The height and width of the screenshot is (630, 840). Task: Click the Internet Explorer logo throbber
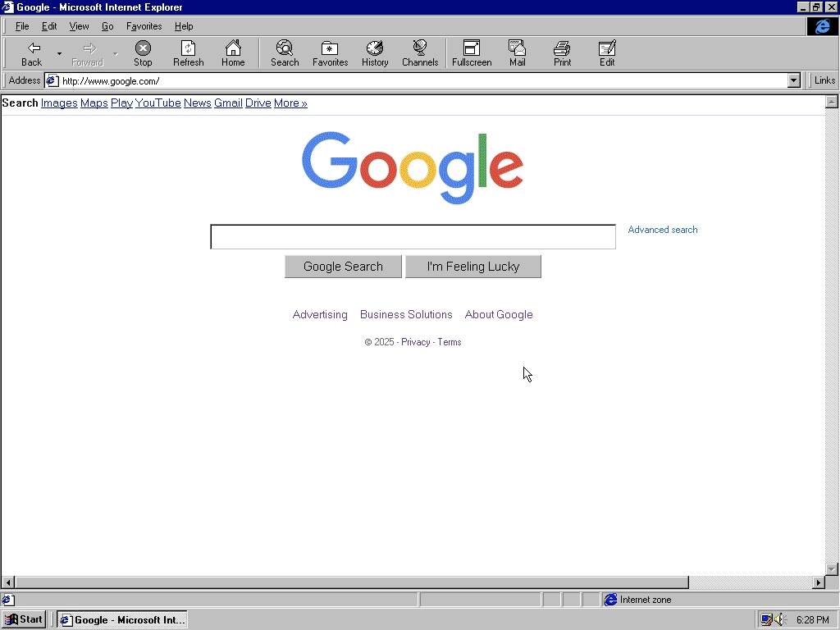coord(822,26)
